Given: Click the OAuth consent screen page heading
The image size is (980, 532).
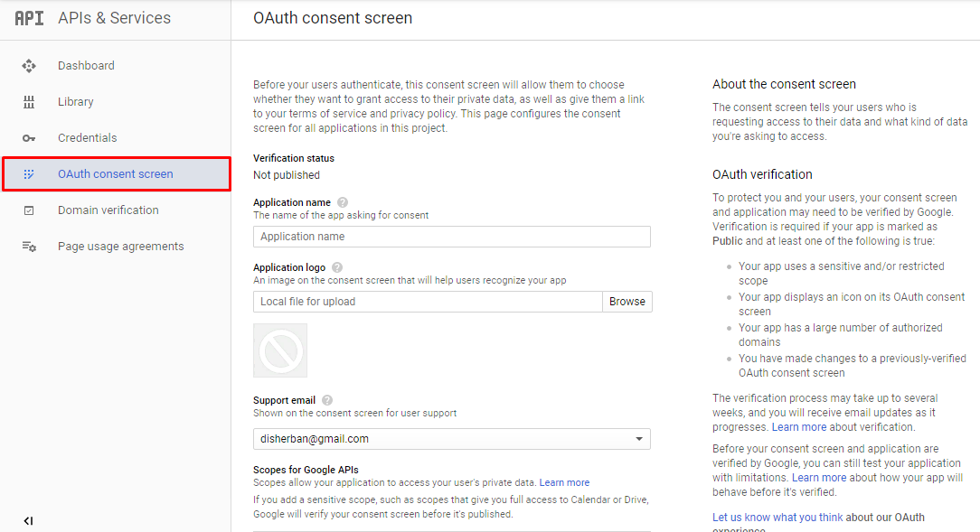Looking at the screenshot, I should coord(333,18).
